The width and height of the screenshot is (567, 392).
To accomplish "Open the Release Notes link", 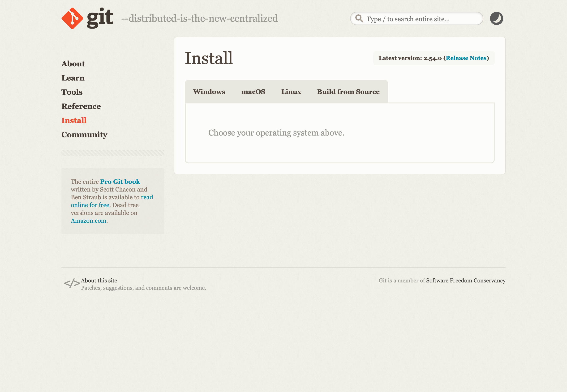I will point(466,58).
